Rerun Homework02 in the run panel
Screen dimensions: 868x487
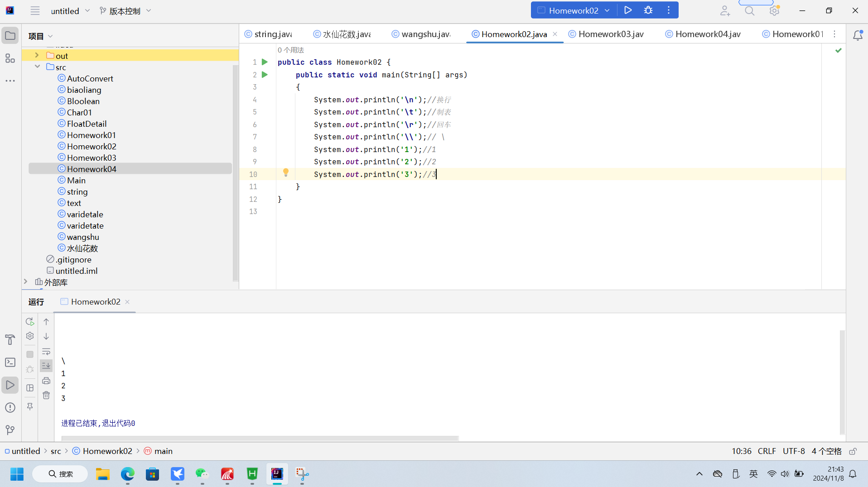30,321
